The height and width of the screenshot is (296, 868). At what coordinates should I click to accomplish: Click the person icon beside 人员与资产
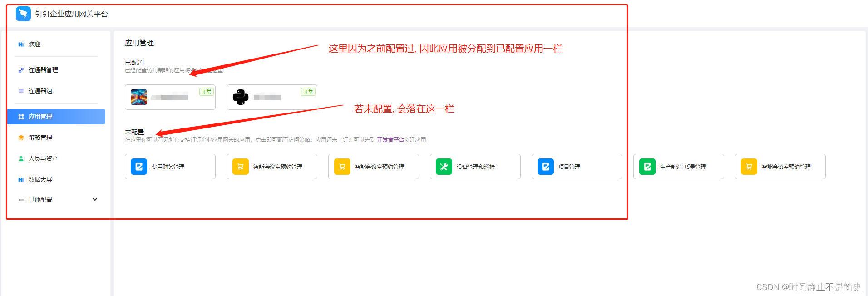click(x=21, y=158)
